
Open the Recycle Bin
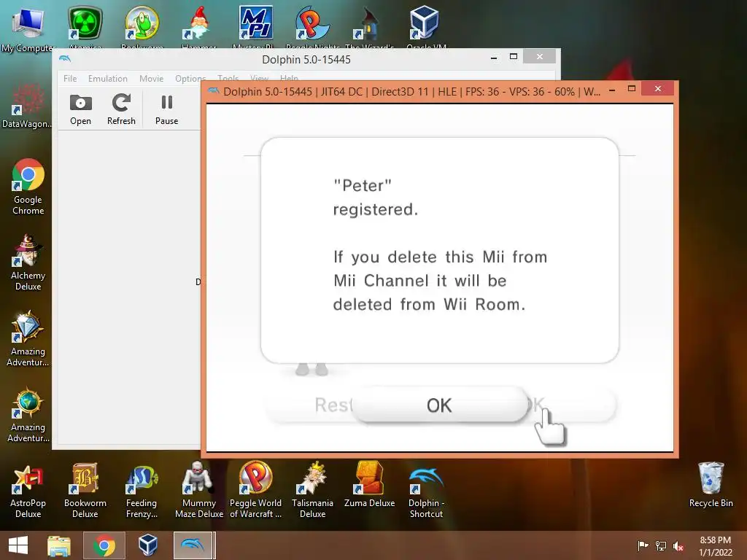click(711, 485)
